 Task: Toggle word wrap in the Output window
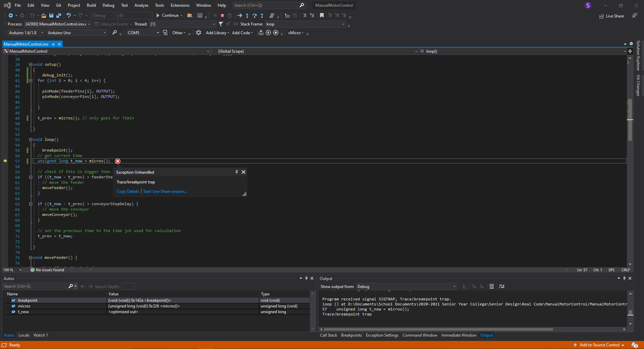[501, 287]
